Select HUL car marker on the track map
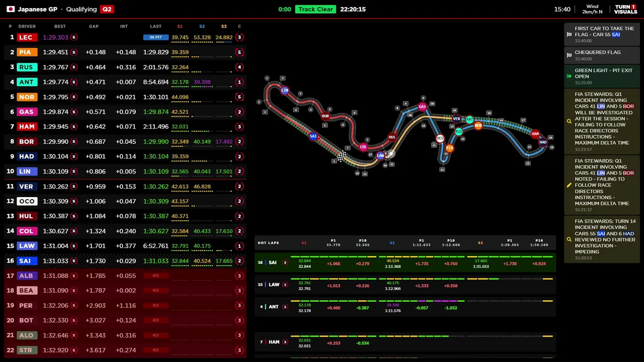Screen dimensions: 644x362 tap(392, 137)
